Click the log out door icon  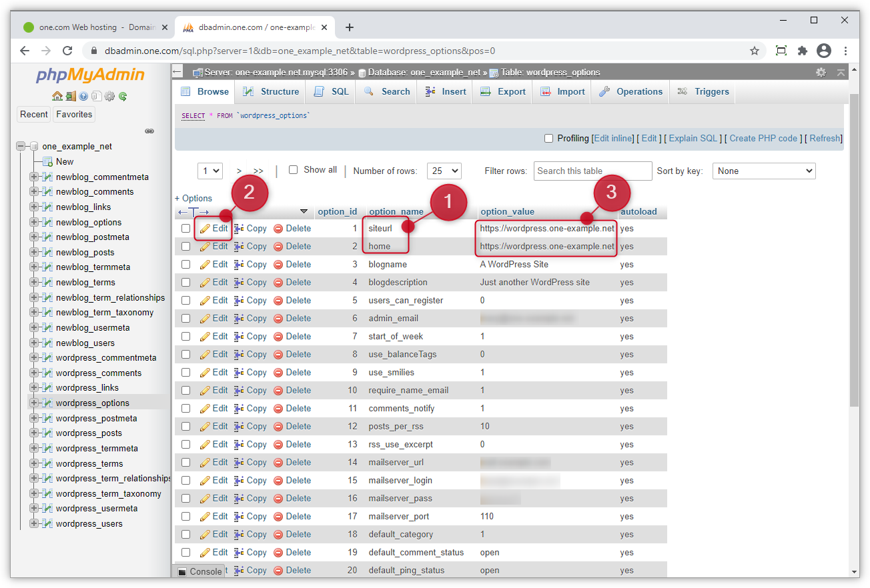coord(70,96)
